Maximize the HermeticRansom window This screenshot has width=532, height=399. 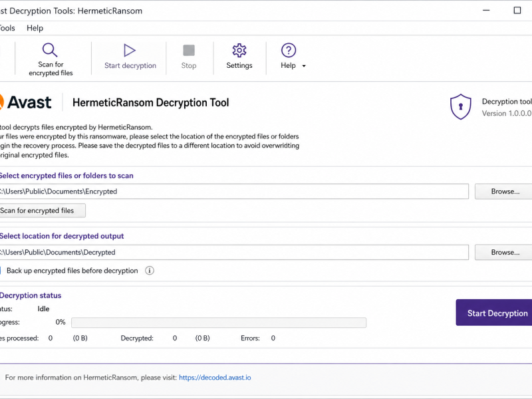click(x=517, y=11)
